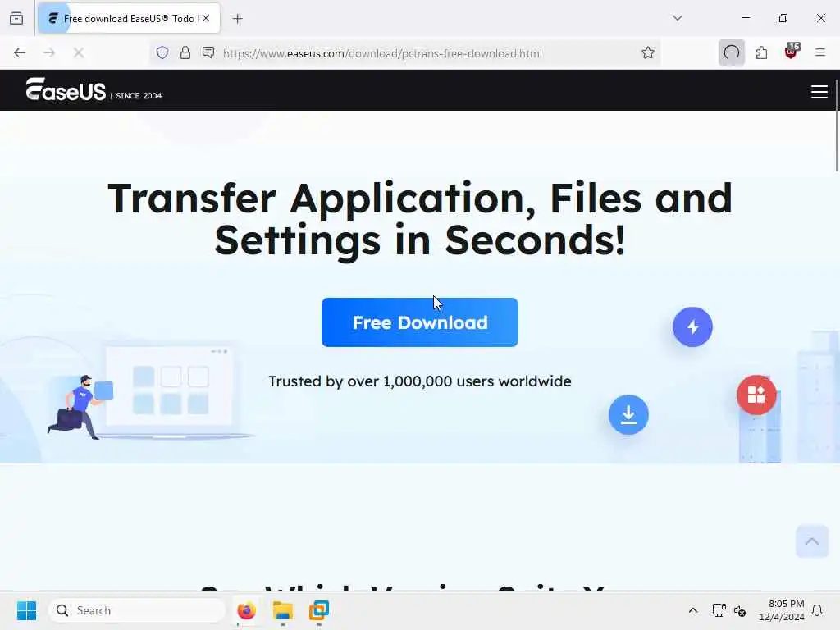Open the VirtualBox taskbar icon
The height and width of the screenshot is (630, 840).
319,610
